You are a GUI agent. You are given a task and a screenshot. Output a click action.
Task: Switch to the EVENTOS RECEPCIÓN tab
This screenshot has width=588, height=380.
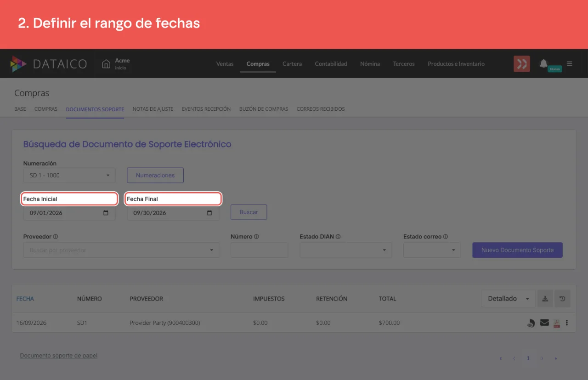206,109
